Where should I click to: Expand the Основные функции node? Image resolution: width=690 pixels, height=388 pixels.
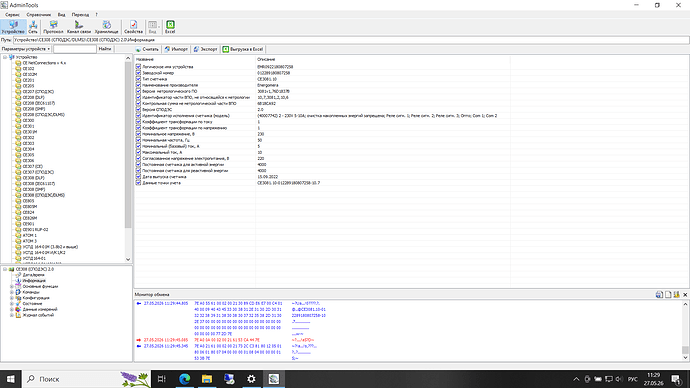12,286
